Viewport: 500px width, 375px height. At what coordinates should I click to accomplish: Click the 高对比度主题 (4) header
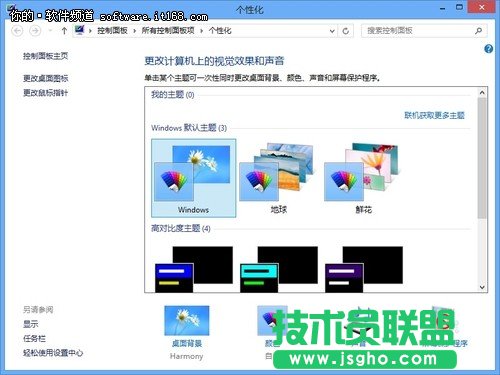click(x=181, y=229)
